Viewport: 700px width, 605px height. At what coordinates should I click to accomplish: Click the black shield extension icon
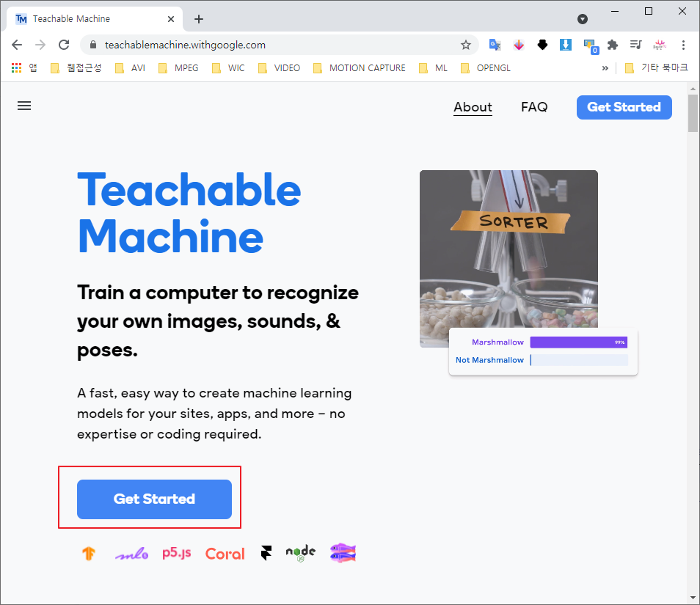542,45
